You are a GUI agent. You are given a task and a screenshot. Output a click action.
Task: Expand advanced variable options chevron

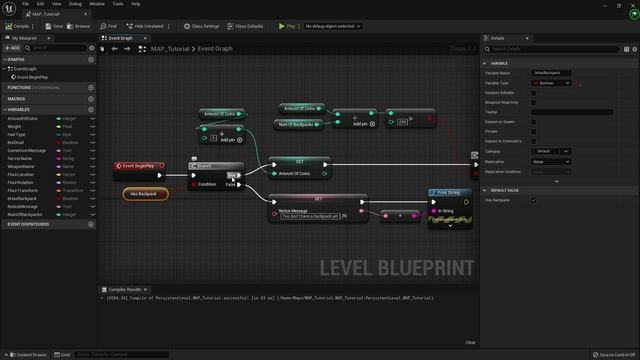[x=556, y=181]
